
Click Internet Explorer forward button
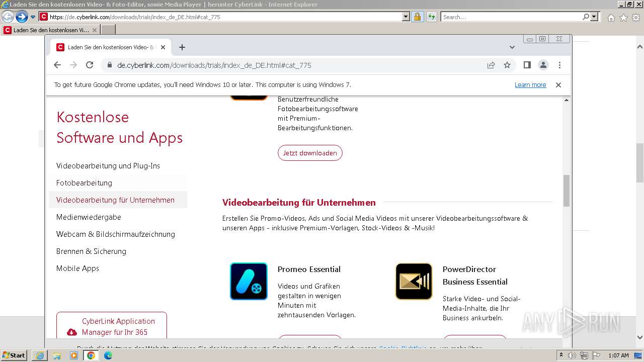click(21, 17)
